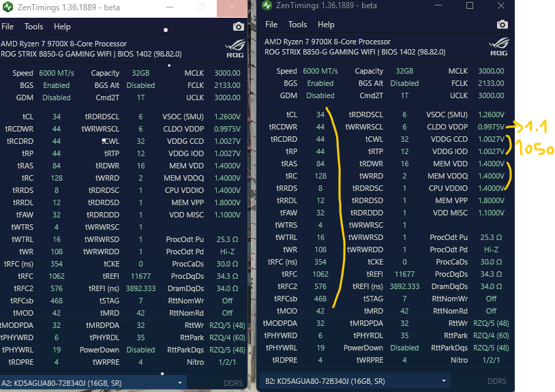Click 6000 MT/s speed value in right window
Viewport: 555px width, 392px height.
(x=320, y=71)
